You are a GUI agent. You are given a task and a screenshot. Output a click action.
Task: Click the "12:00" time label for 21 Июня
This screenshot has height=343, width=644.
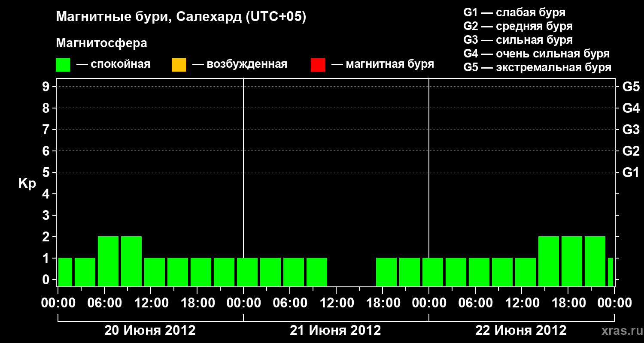click(336, 303)
